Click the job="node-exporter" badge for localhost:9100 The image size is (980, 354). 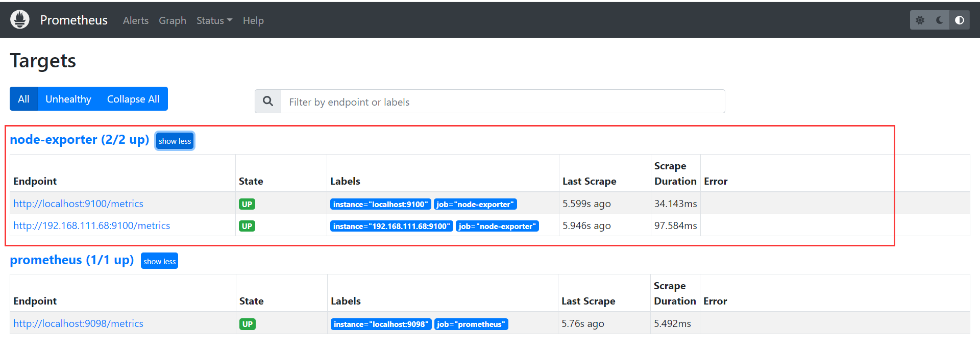tap(475, 204)
